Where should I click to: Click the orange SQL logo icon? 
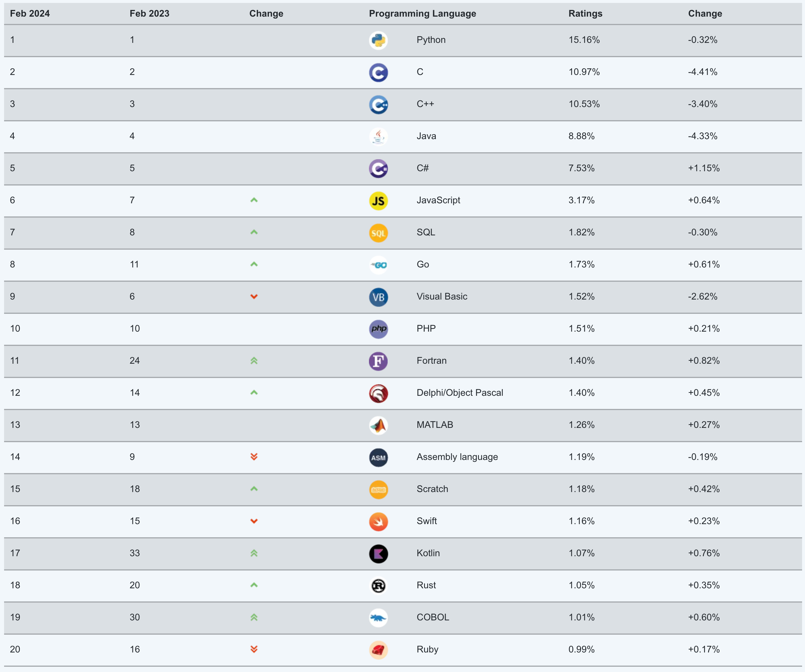pos(378,233)
